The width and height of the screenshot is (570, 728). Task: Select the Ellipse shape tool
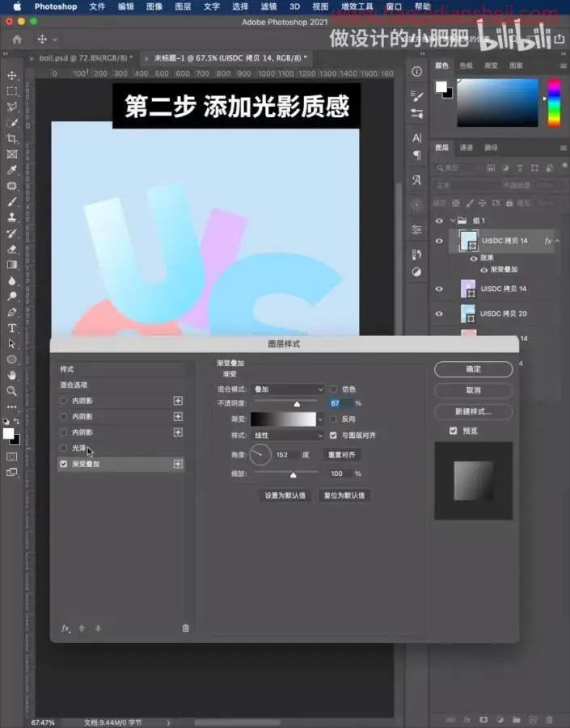13,360
